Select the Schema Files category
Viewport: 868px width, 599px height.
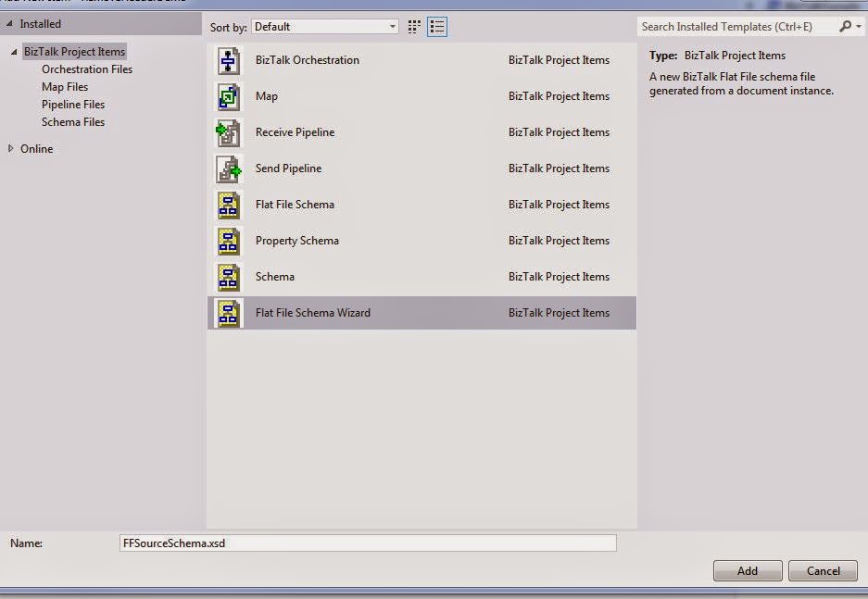(x=73, y=121)
